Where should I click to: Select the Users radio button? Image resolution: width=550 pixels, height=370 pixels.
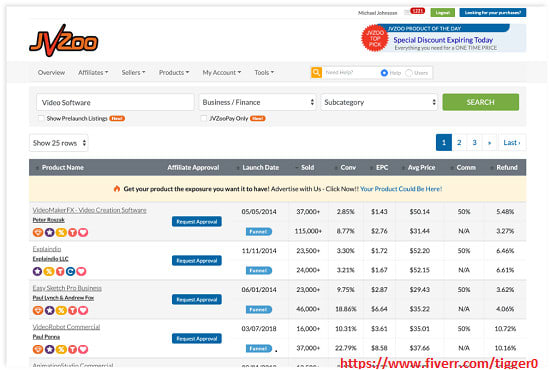pyautogui.click(x=409, y=73)
